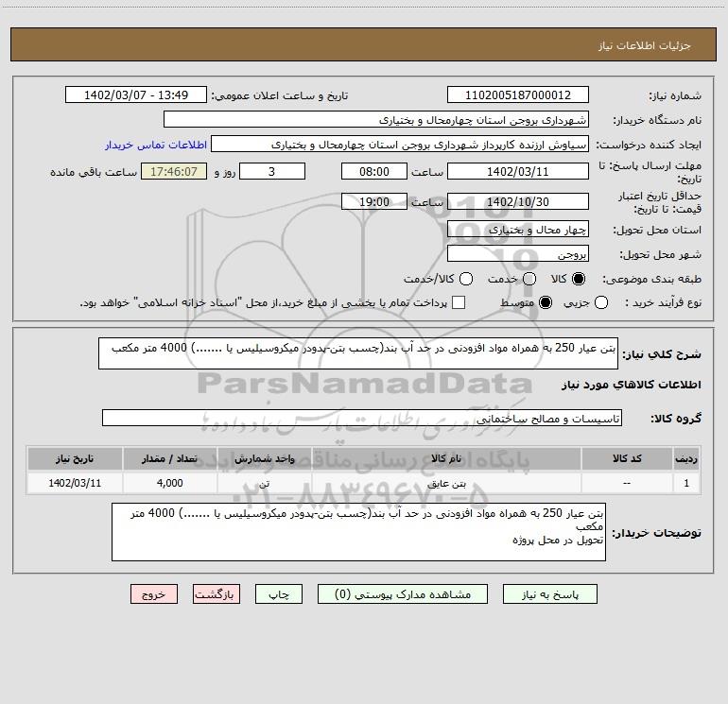Image resolution: width=728 pixels, height=704 pixels.
Task: Click the response deadline date 1402/03/11 field
Action: [518, 171]
